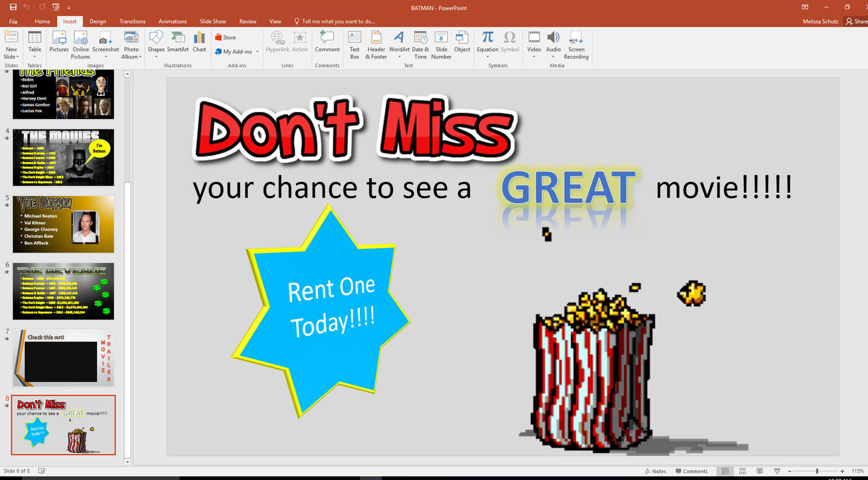Select slide 5 The Batman thumbnail
Image resolution: width=868 pixels, height=480 pixels.
click(x=63, y=224)
